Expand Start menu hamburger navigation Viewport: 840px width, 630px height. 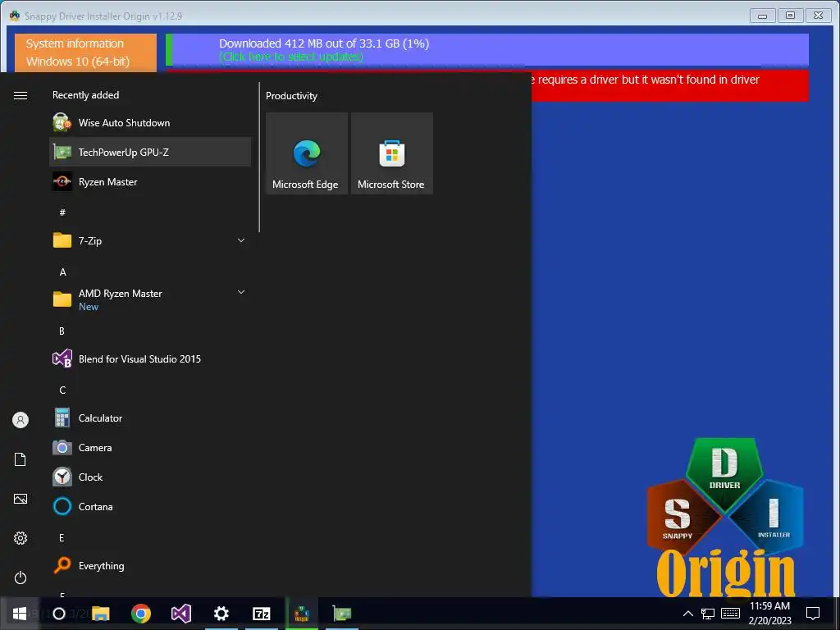pos(21,95)
